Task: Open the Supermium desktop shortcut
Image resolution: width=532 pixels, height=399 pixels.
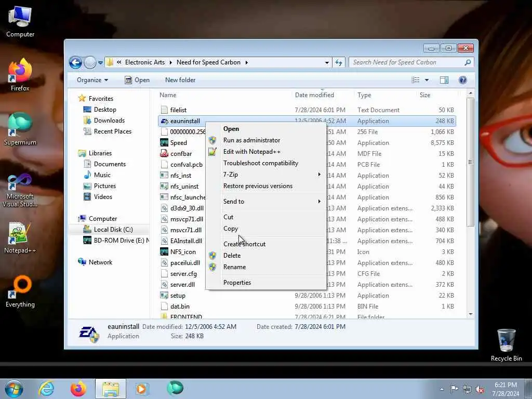Action: tap(20, 129)
